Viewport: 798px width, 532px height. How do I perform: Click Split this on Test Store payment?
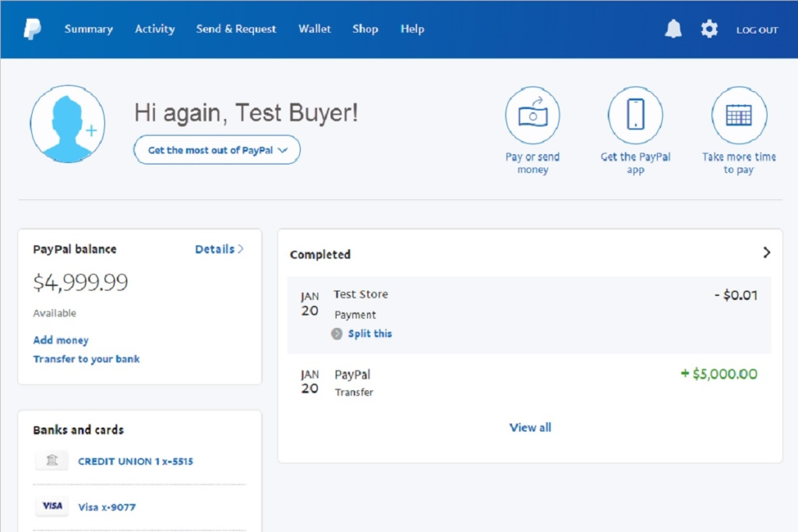coord(369,333)
